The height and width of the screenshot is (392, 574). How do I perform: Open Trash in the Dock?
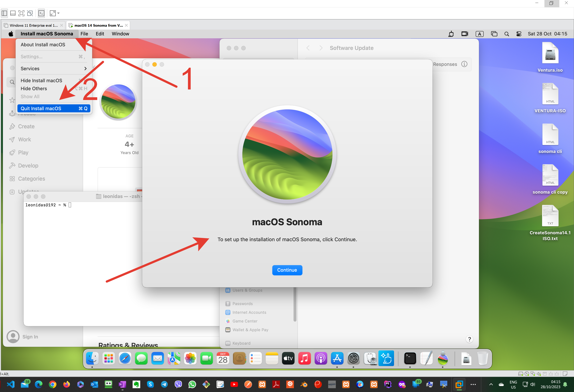click(x=482, y=358)
